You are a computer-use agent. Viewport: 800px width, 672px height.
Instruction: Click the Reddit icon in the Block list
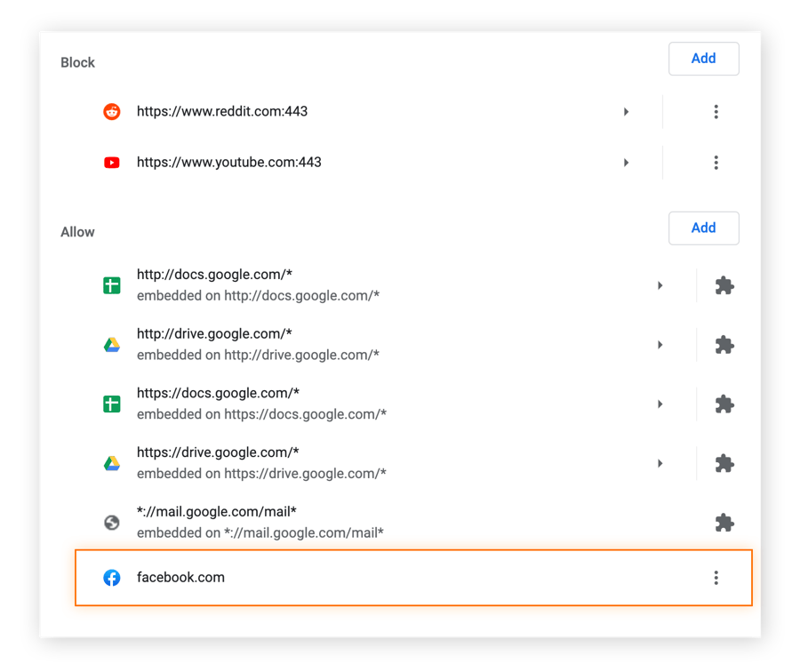[112, 111]
